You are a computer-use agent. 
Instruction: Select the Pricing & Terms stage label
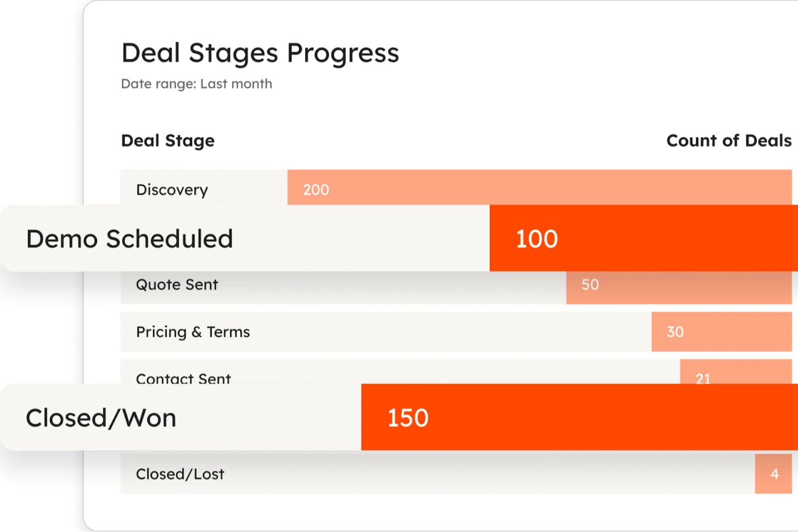click(193, 332)
